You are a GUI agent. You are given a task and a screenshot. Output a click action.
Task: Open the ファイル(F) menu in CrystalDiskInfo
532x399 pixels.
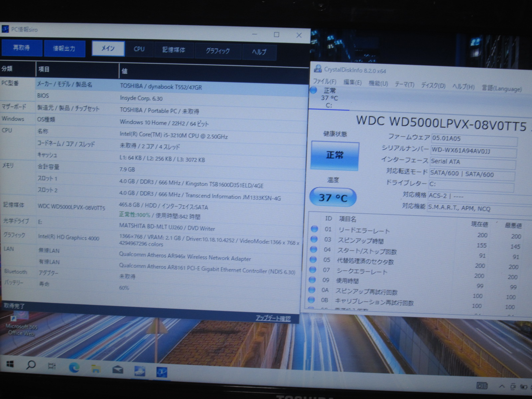coord(325,81)
